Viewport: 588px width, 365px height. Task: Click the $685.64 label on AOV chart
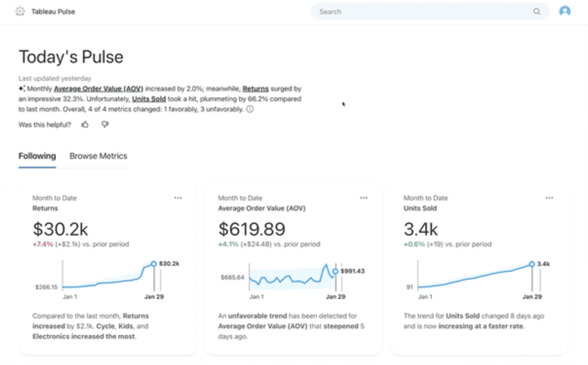pos(232,277)
